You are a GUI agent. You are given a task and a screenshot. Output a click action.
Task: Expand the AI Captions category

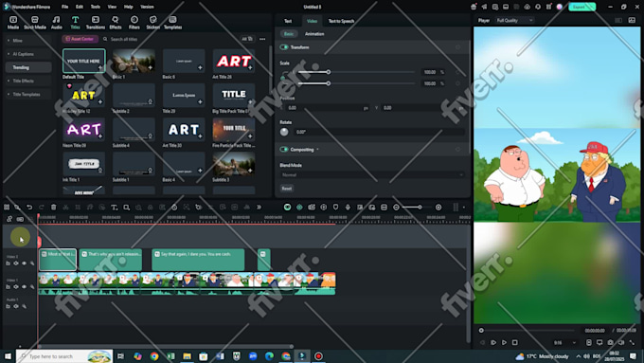27,54
